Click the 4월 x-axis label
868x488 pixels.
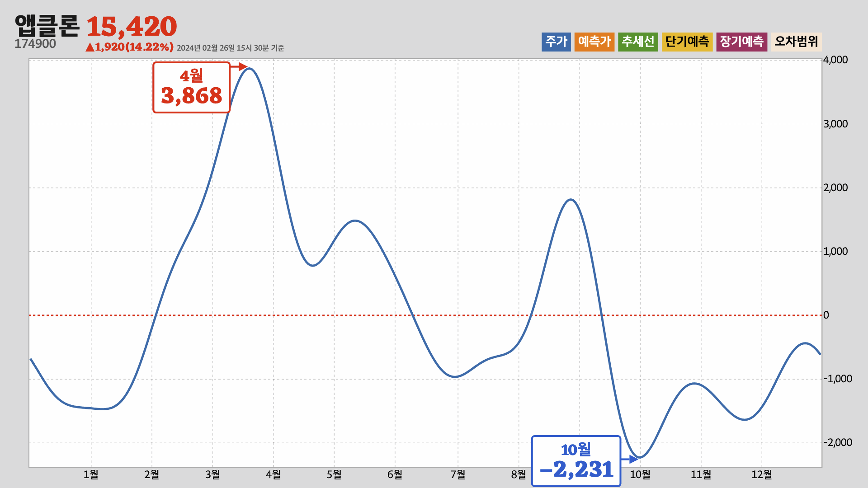(273, 474)
